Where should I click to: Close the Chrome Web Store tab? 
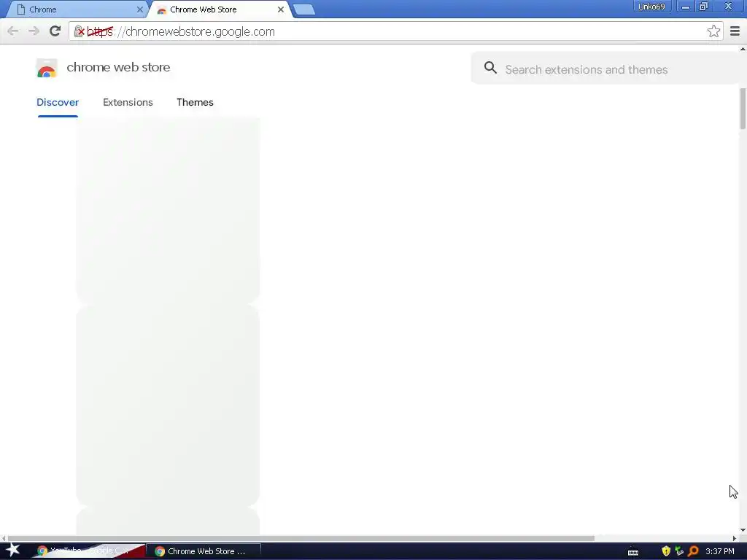[281, 9]
